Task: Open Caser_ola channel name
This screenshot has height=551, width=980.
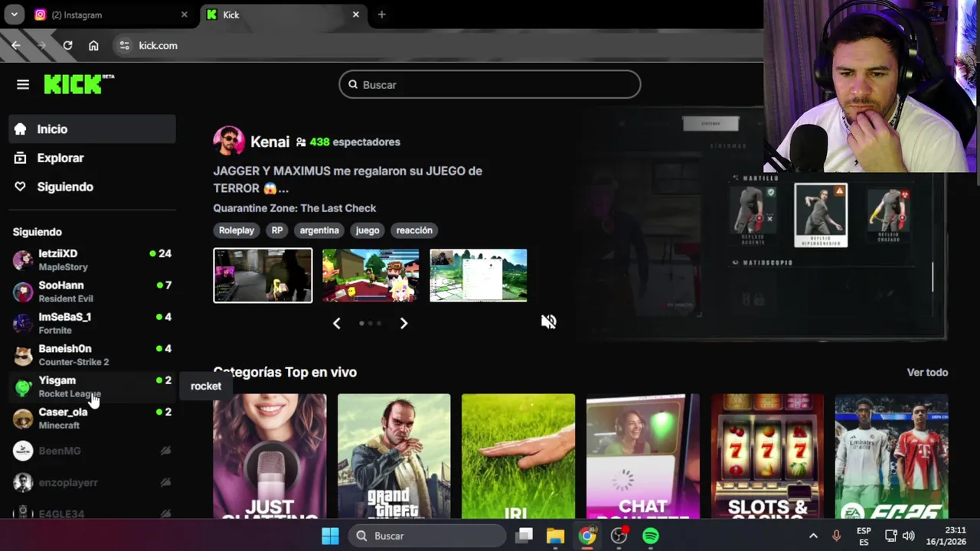Action: [x=63, y=412]
